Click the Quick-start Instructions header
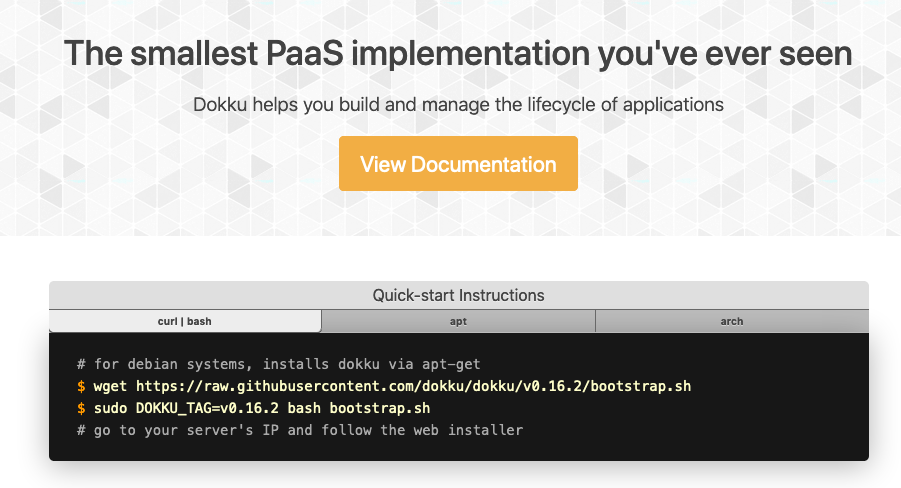 459,295
